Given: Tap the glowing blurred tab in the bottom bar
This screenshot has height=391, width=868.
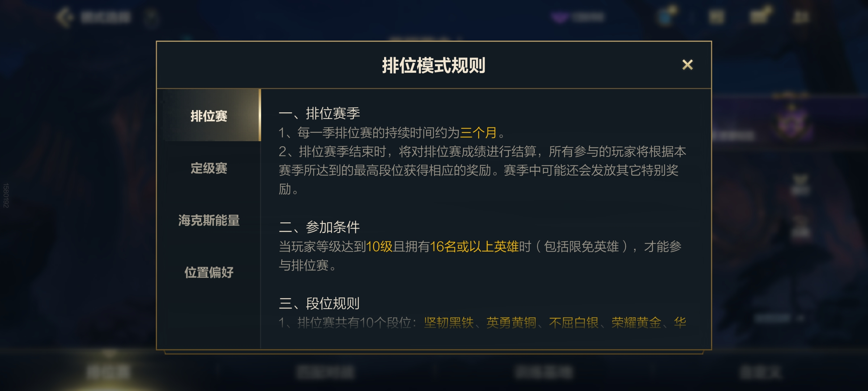Looking at the screenshot, I should point(109,371).
